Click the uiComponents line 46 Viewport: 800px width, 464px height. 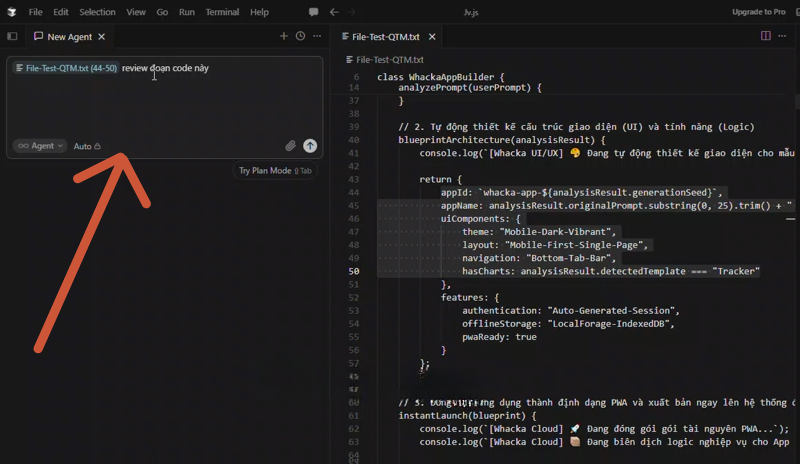click(481, 218)
